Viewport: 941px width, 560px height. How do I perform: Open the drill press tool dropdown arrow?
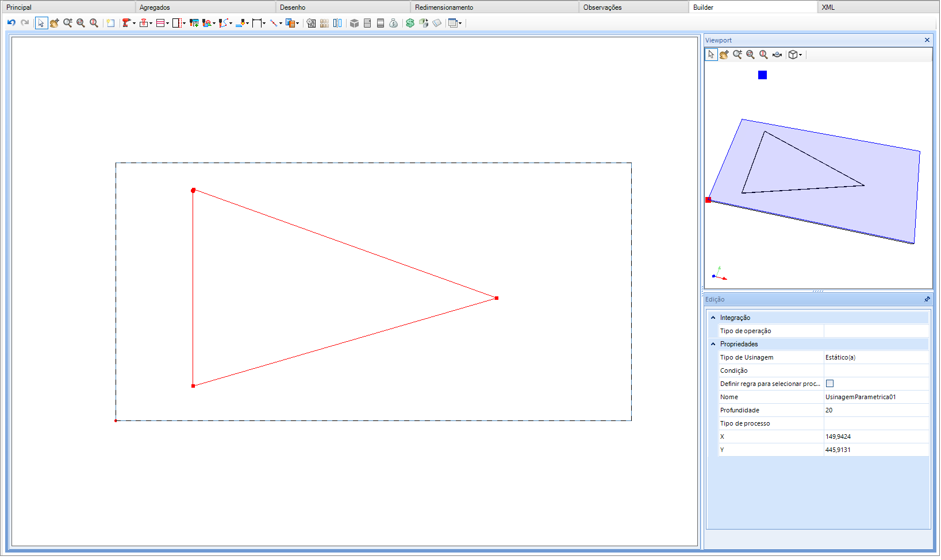(151, 24)
